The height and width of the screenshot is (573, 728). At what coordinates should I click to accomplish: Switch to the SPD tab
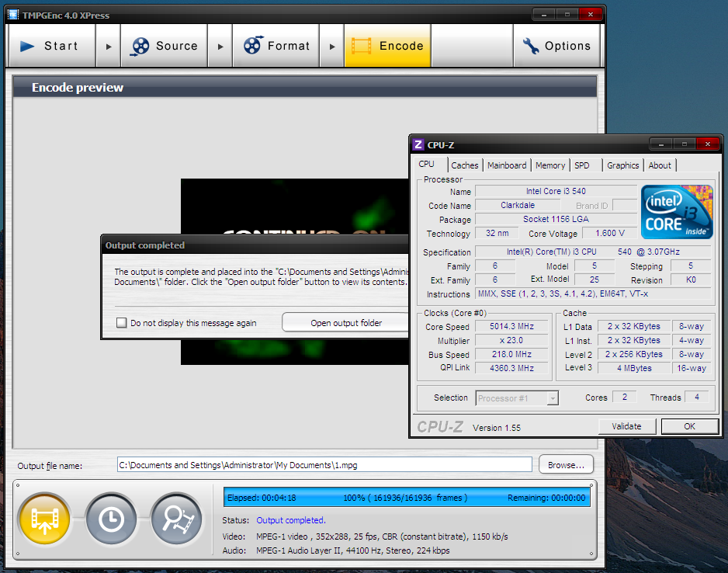pyautogui.click(x=582, y=165)
